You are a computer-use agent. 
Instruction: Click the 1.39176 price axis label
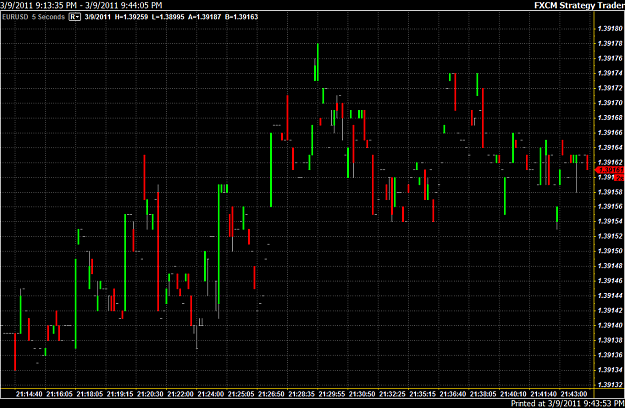coord(610,58)
